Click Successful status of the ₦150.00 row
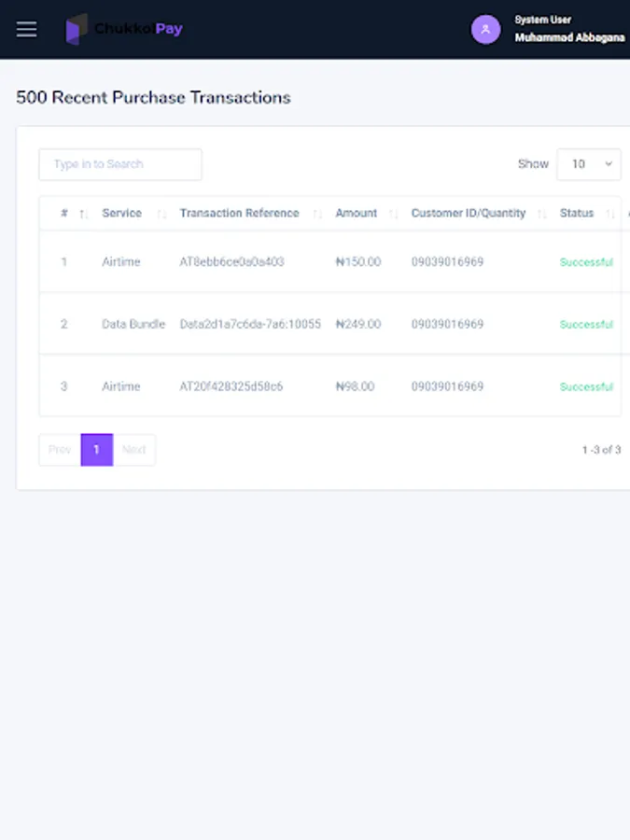The image size is (630, 840). pyautogui.click(x=586, y=262)
